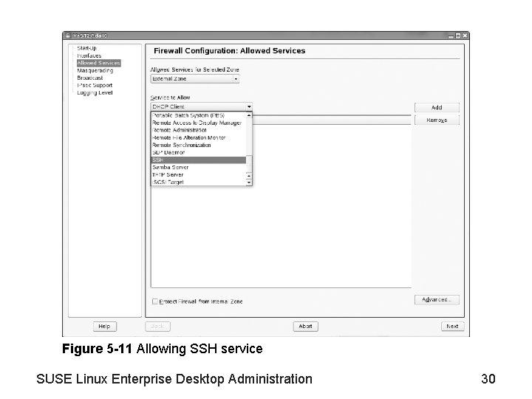Click the Next button

[453, 327]
